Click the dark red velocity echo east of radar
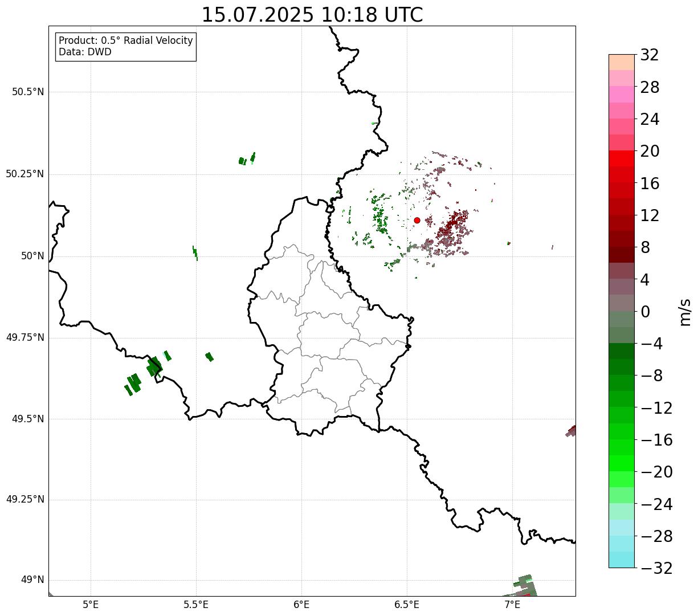Image resolution: width=698 pixels, height=616 pixels. 454,225
